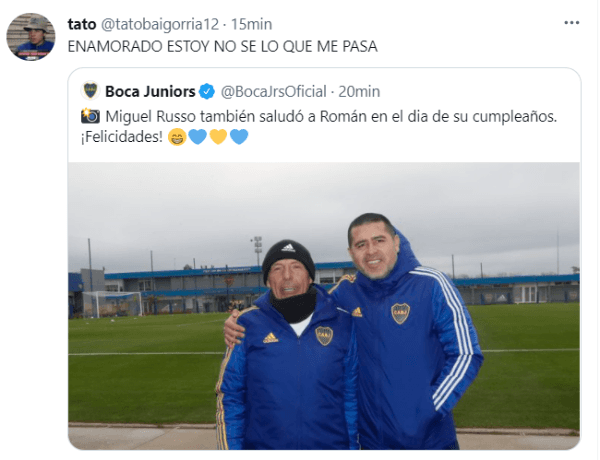Click the 15min timestamp

[251, 24]
